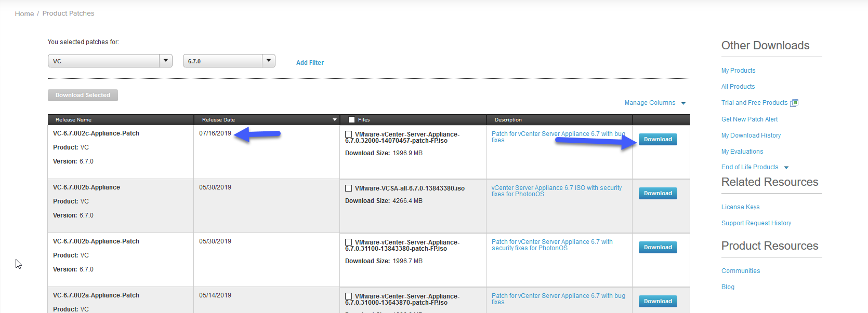Check the 6.7.0.31100-13843380 patch file checkbox
The image size is (868, 313).
[x=349, y=242]
